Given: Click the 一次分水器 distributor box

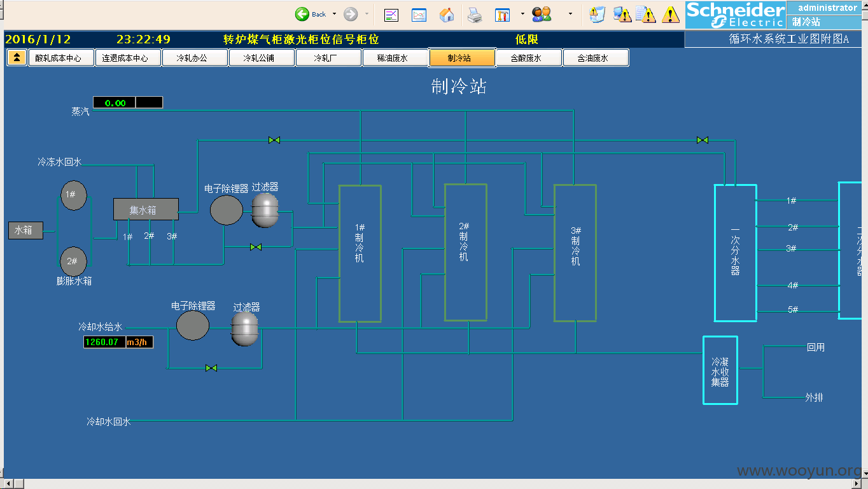Looking at the screenshot, I should 736,253.
